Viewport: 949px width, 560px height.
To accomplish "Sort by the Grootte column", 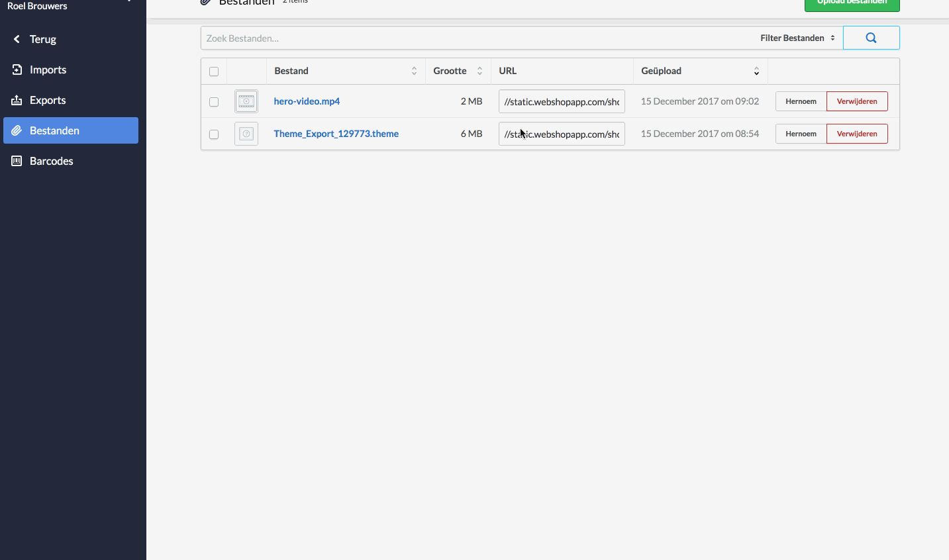I will [458, 71].
